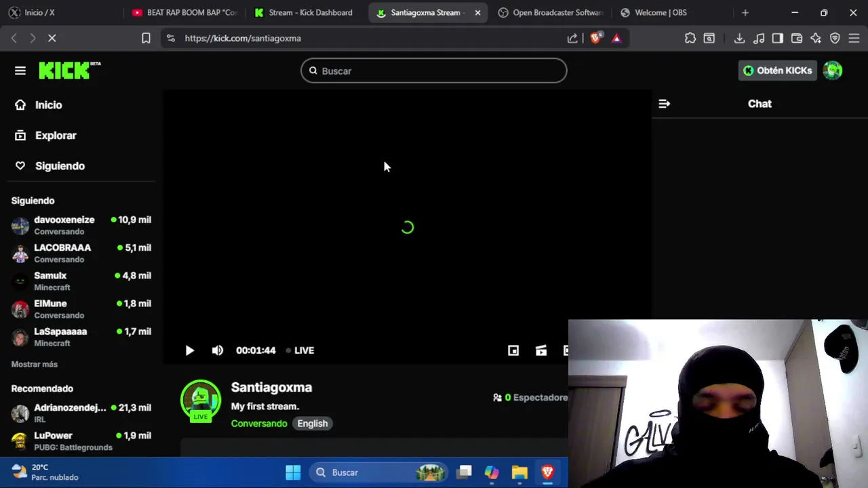Screen dimensions: 868x488
Task: Bookmark this page
Action: [146, 39]
